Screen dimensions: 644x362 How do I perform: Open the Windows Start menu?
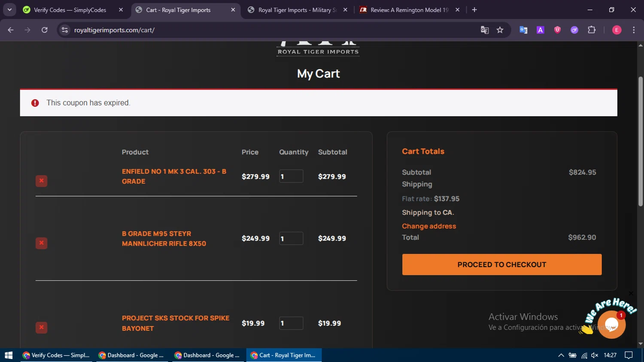point(9,355)
